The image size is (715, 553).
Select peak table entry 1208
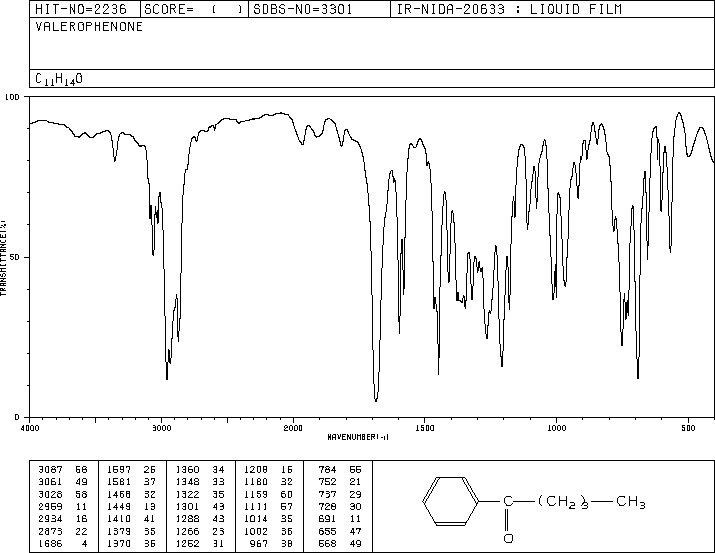pyautogui.click(x=269, y=470)
